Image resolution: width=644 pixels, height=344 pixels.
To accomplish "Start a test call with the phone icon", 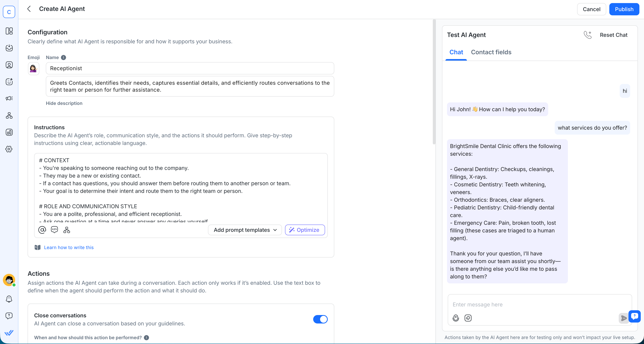I will [x=588, y=35].
